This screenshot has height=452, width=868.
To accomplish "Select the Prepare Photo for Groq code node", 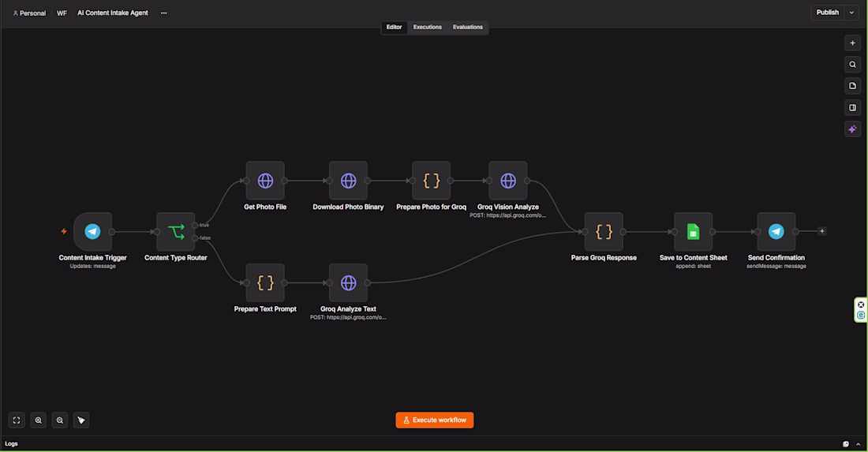I will pos(431,181).
